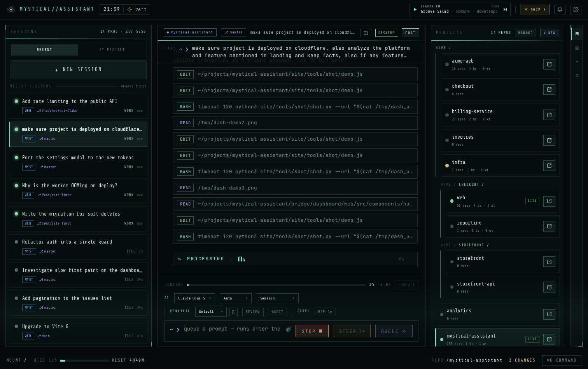Click small square button beside Default dropdown
Image resolution: width=588 pixels, height=369 pixels.
coord(233,312)
